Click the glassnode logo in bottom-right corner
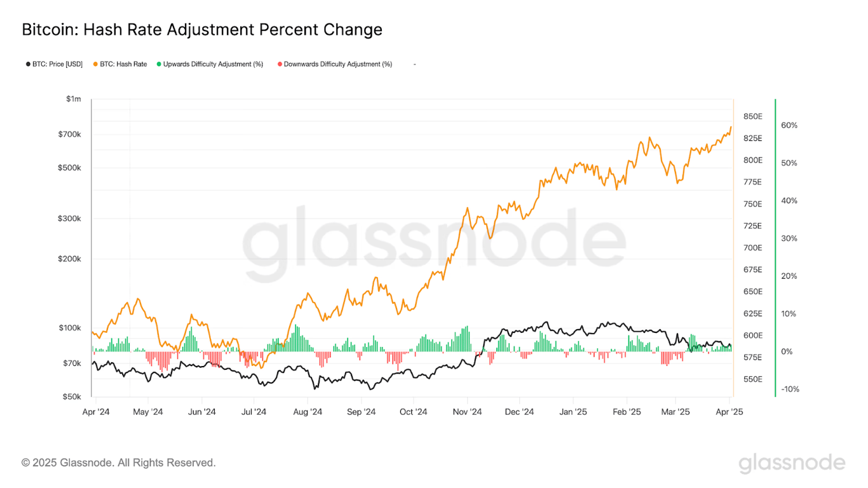Screen dimensions: 868x488 click(x=792, y=463)
